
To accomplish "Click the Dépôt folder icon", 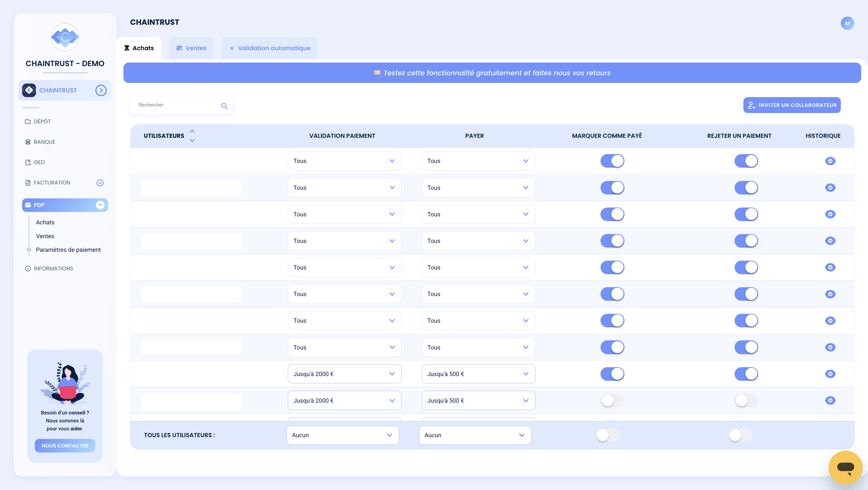I will [28, 122].
